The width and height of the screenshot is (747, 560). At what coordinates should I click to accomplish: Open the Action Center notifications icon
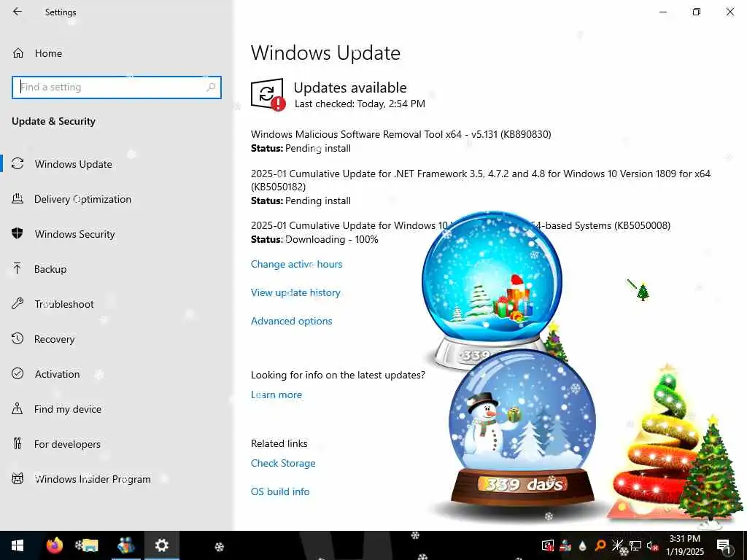pos(724,545)
